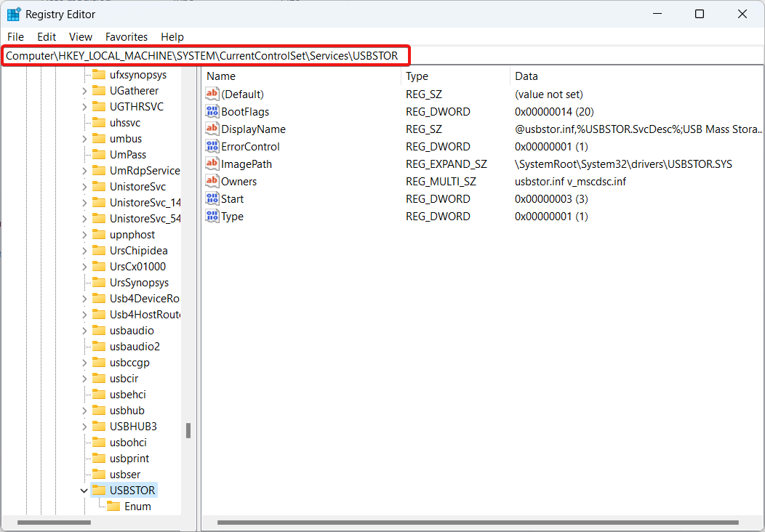765x532 pixels.
Task: Select the registry path address bar
Action: pos(206,55)
